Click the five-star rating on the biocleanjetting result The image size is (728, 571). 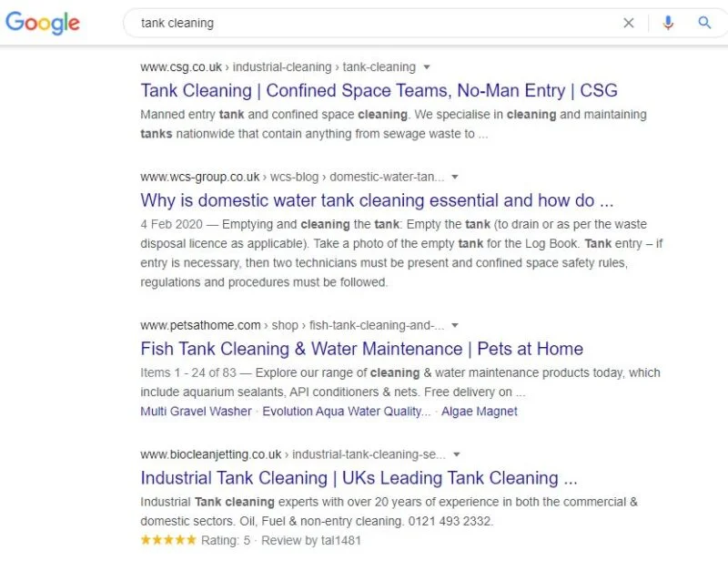(x=168, y=539)
